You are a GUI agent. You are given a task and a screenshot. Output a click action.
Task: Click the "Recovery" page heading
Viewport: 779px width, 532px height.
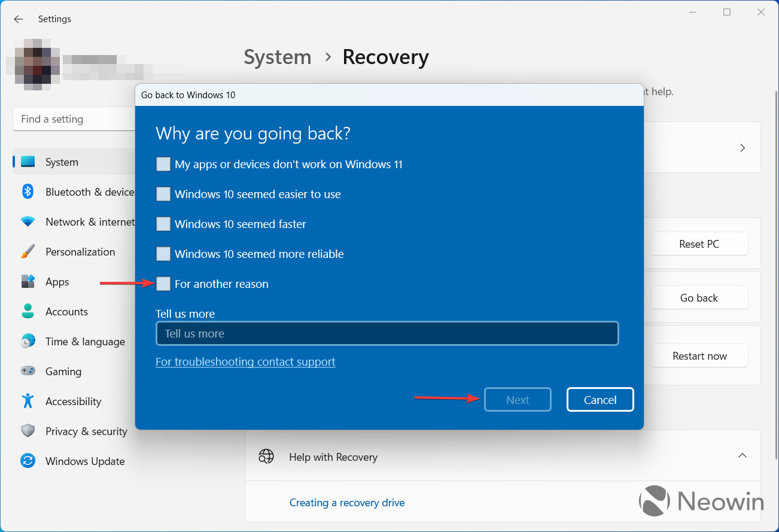(385, 57)
